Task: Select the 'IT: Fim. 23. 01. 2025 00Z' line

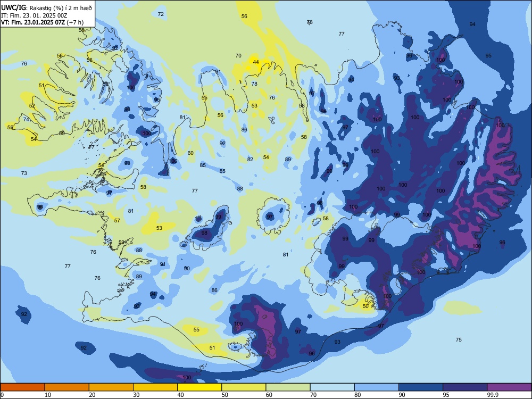Action: coord(34,15)
